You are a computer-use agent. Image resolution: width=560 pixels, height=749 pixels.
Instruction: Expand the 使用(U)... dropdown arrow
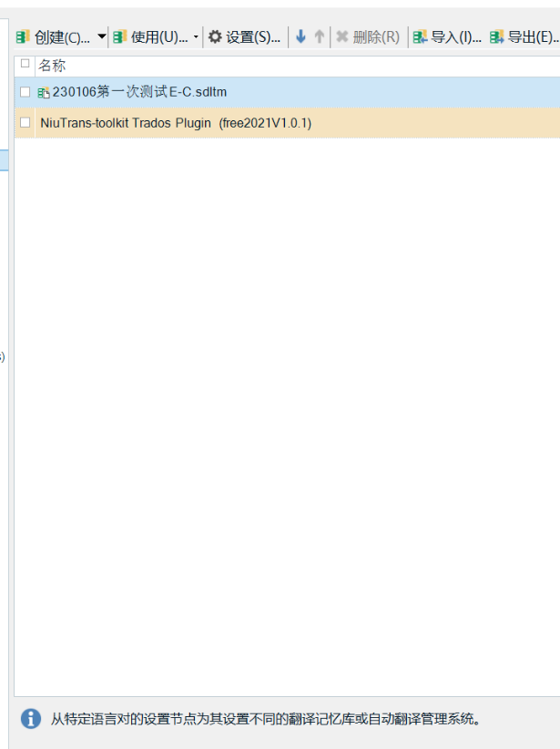[x=196, y=36]
